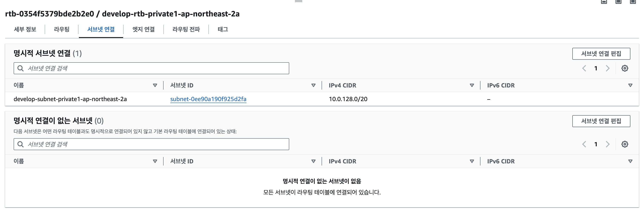Open the 세부 정보 tab
The height and width of the screenshot is (212, 644).
tap(25, 29)
